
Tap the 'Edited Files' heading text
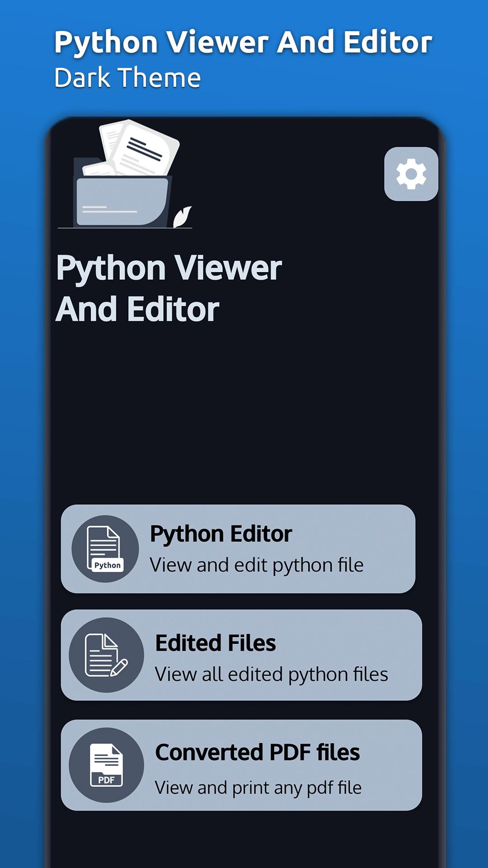[215, 643]
